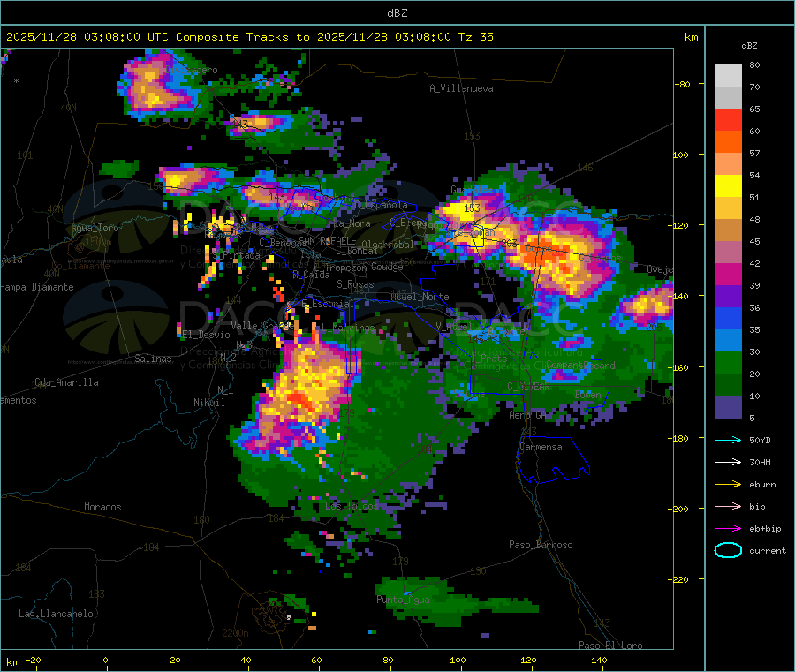This screenshot has height=672, width=795.
Task: Click the '-220' tick on the vertical axis
Action: 679,579
